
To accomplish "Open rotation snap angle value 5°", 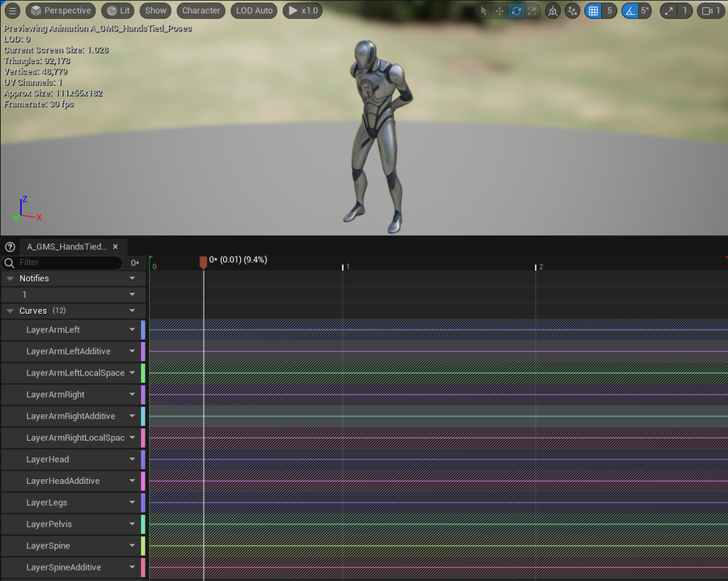I will pos(645,11).
